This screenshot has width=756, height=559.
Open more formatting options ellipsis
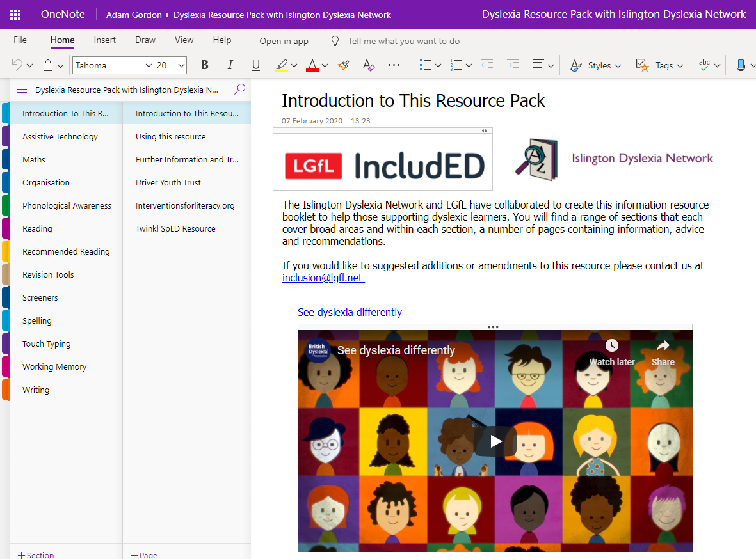coord(394,65)
